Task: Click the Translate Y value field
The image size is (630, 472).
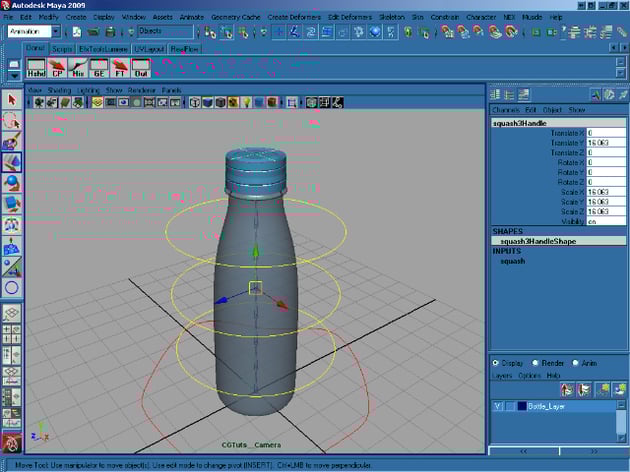Action: 604,143
